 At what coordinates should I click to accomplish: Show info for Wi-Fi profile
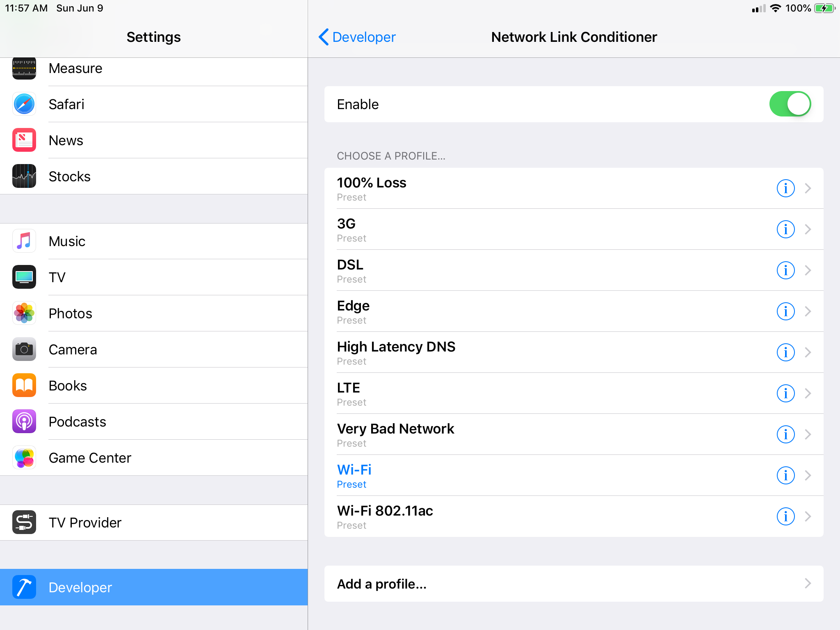(x=785, y=475)
